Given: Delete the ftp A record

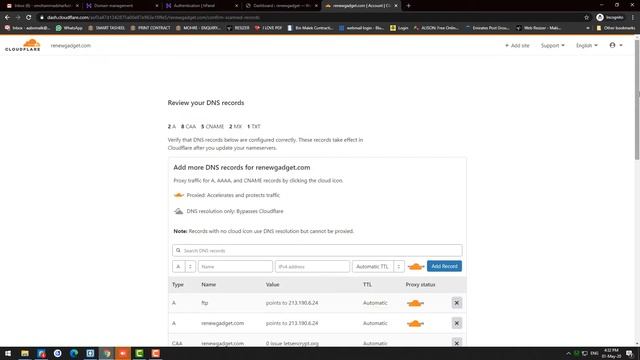Looking at the screenshot, I should click(457, 303).
